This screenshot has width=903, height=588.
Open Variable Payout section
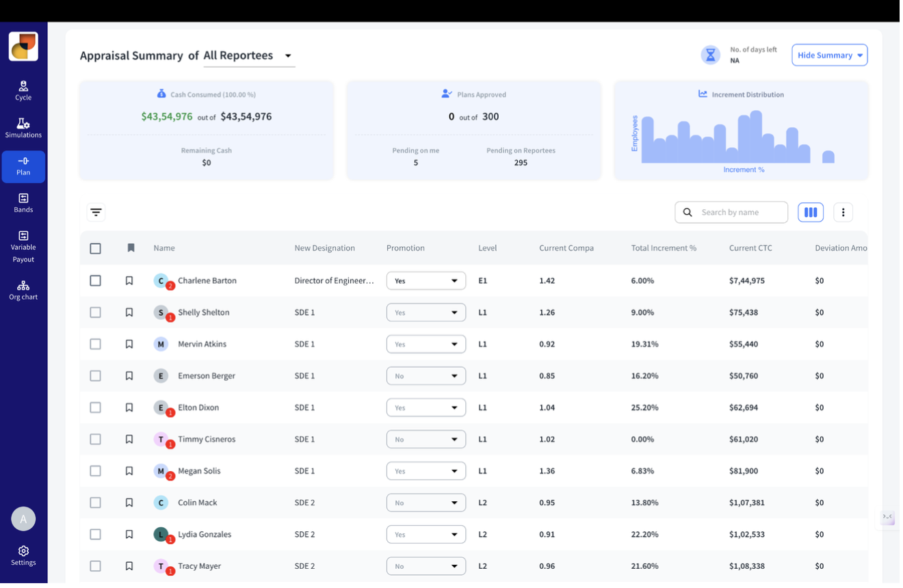[23, 247]
